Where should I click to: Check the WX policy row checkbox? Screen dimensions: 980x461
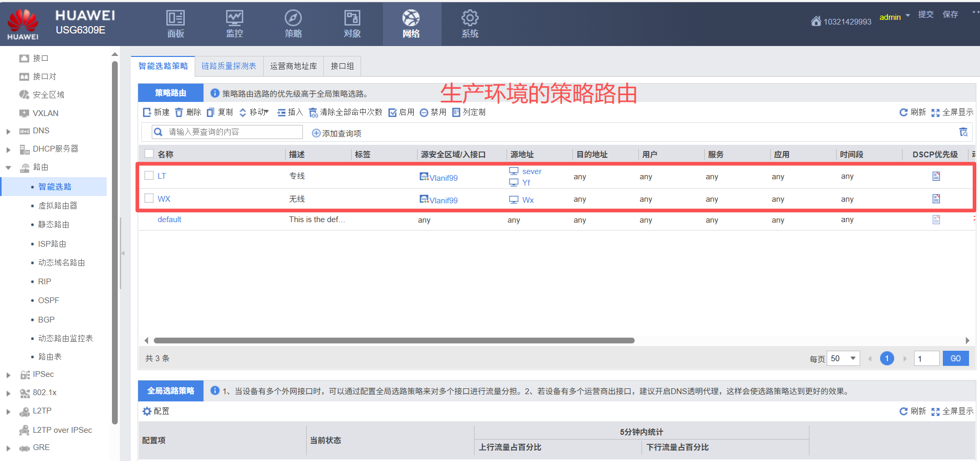[149, 199]
